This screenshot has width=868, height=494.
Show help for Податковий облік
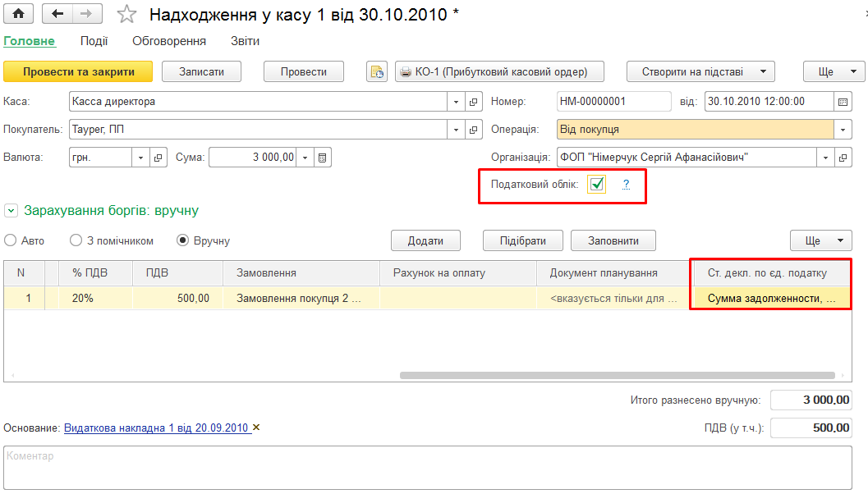tap(626, 184)
